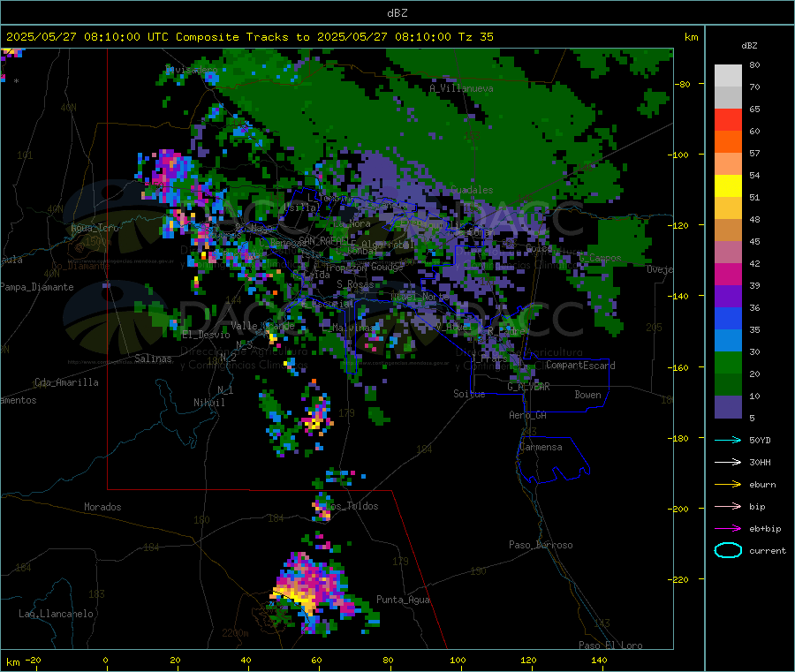Click the cyan 'current' ellipse symbol
Image resolution: width=795 pixels, height=672 pixels.
point(728,550)
